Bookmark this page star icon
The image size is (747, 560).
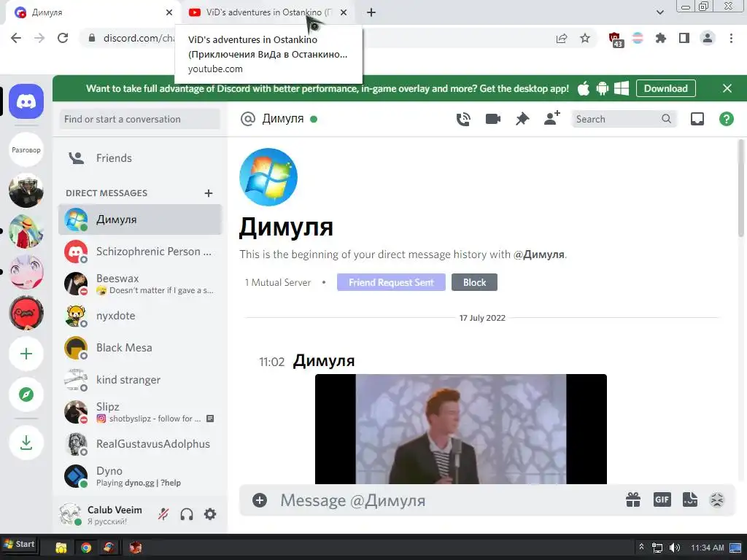pyautogui.click(x=585, y=38)
